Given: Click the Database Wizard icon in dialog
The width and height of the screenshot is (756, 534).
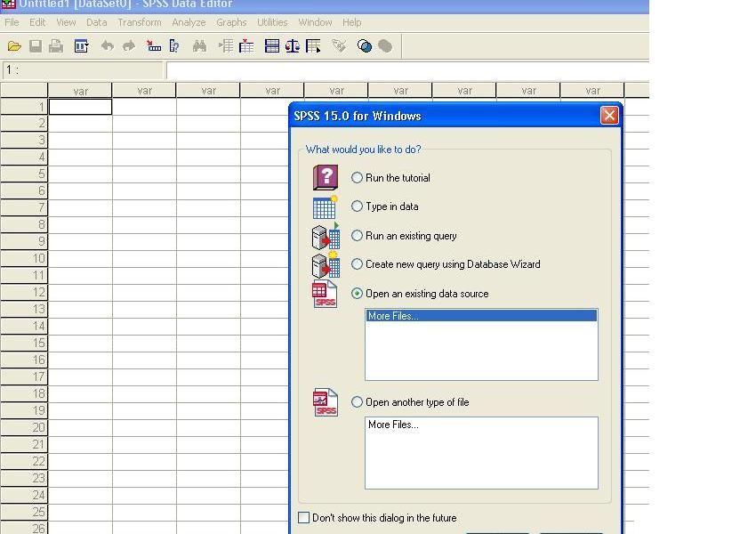Looking at the screenshot, I should pyautogui.click(x=326, y=264).
